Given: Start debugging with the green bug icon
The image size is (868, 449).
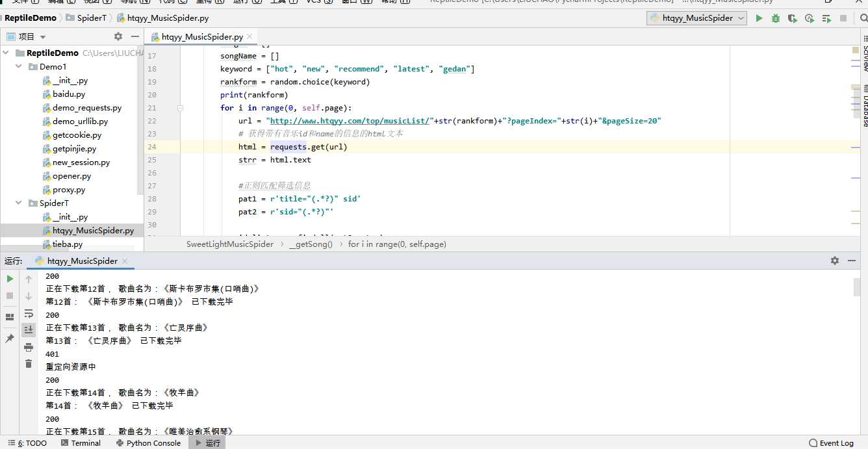Looking at the screenshot, I should (775, 18).
